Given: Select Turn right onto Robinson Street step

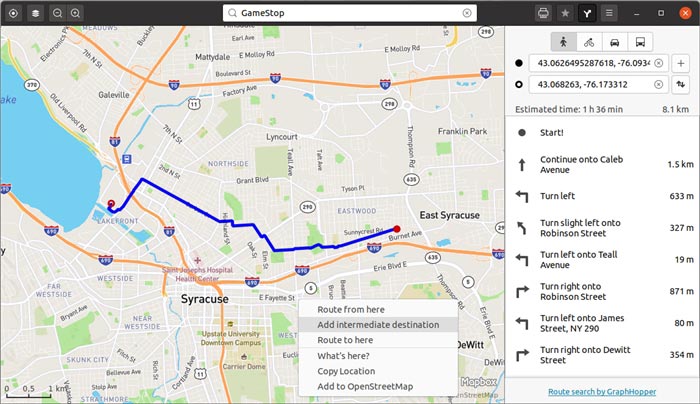Looking at the screenshot, I should pos(602,291).
